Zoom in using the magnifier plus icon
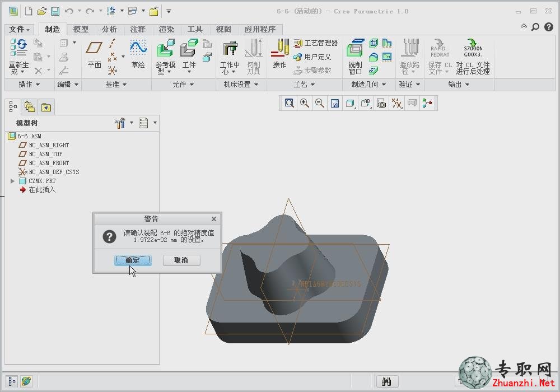560x392 pixels. (304, 103)
